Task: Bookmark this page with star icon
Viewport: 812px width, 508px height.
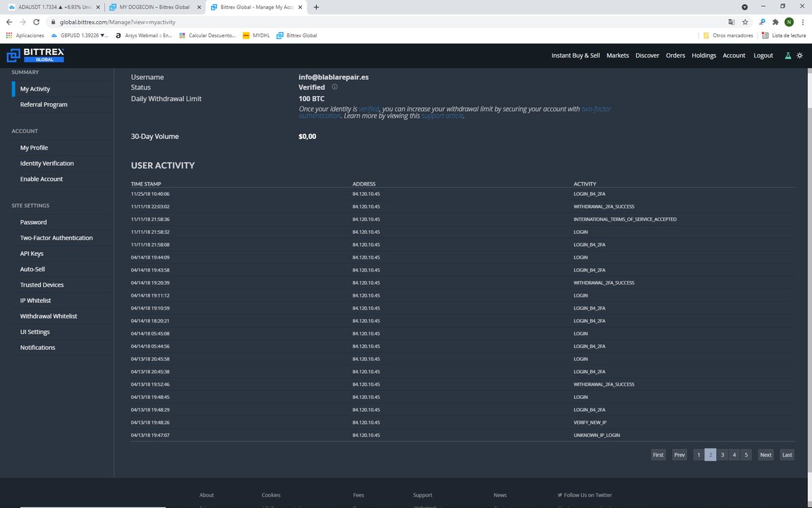Action: click(x=745, y=22)
